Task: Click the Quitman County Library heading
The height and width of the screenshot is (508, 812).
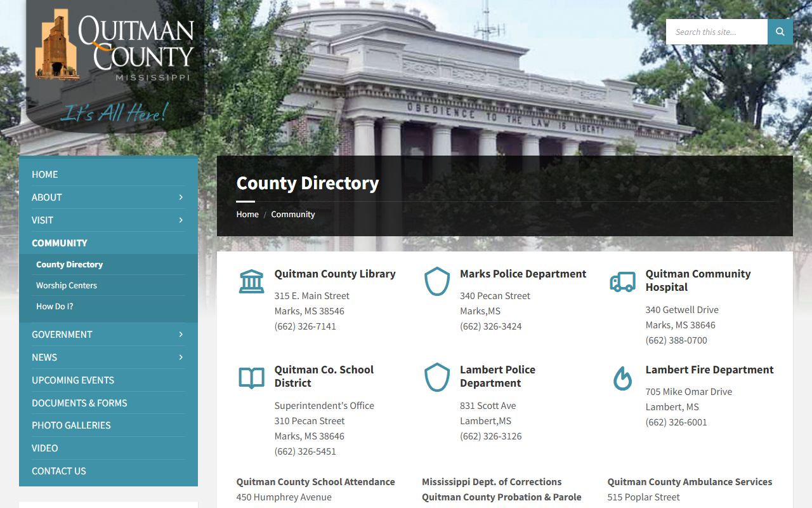Action: [335, 274]
